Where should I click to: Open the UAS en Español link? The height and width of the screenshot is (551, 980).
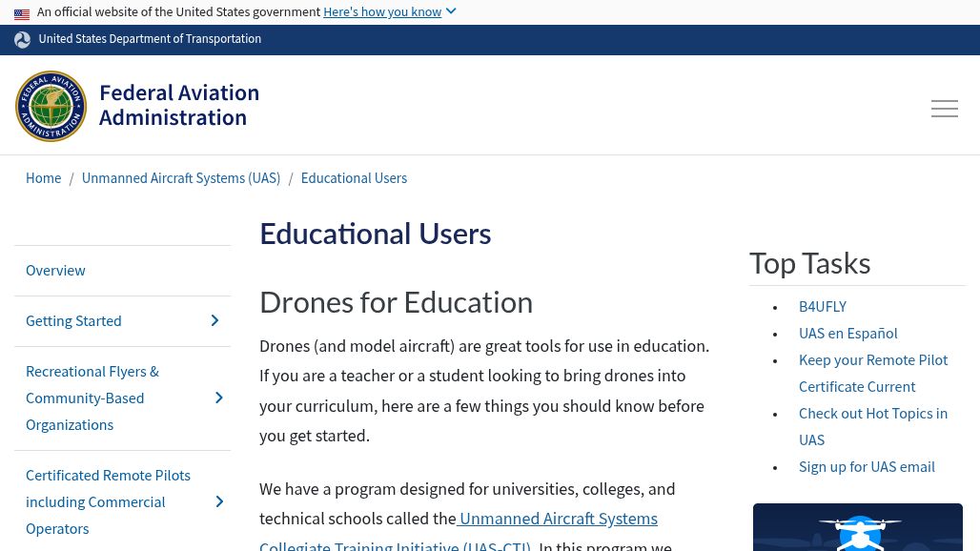coord(847,334)
